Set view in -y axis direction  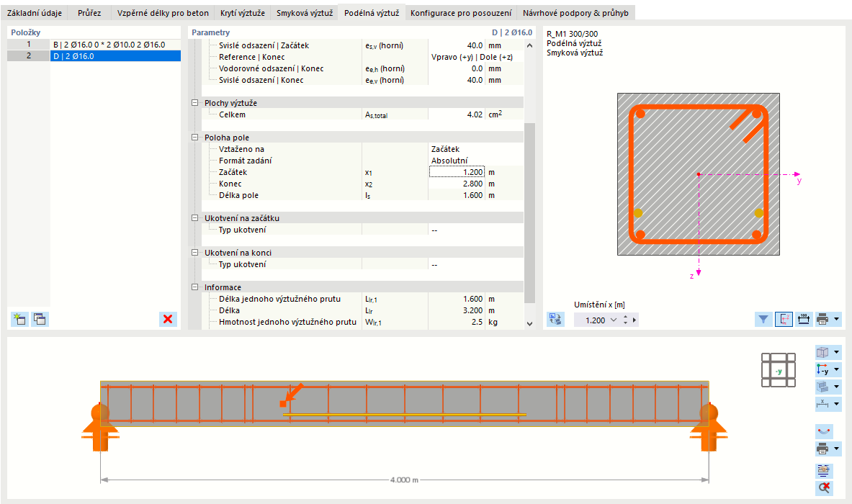(822, 369)
